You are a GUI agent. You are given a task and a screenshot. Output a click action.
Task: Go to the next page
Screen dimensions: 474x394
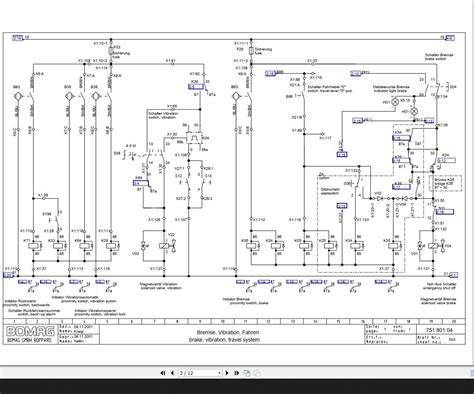click(227, 373)
